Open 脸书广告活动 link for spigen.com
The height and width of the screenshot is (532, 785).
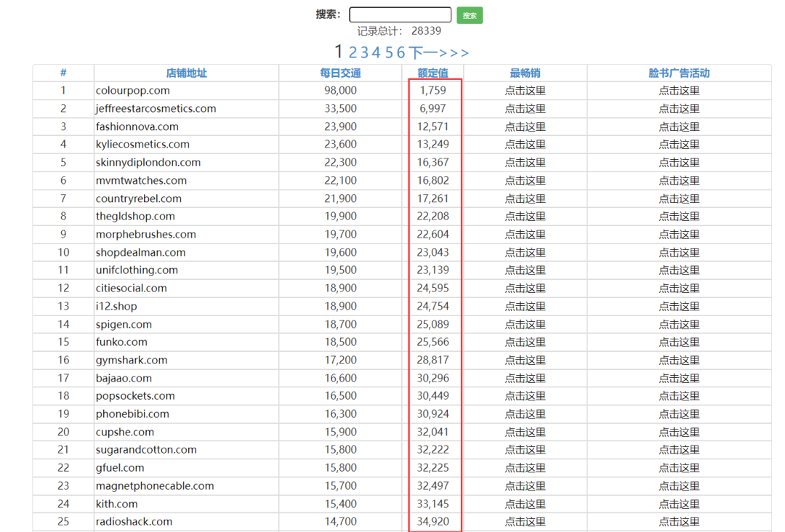[679, 324]
